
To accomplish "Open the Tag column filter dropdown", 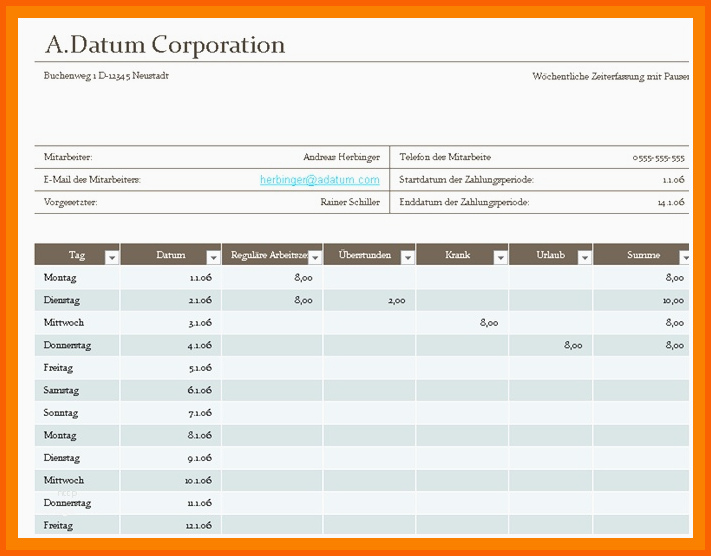I will [x=112, y=258].
